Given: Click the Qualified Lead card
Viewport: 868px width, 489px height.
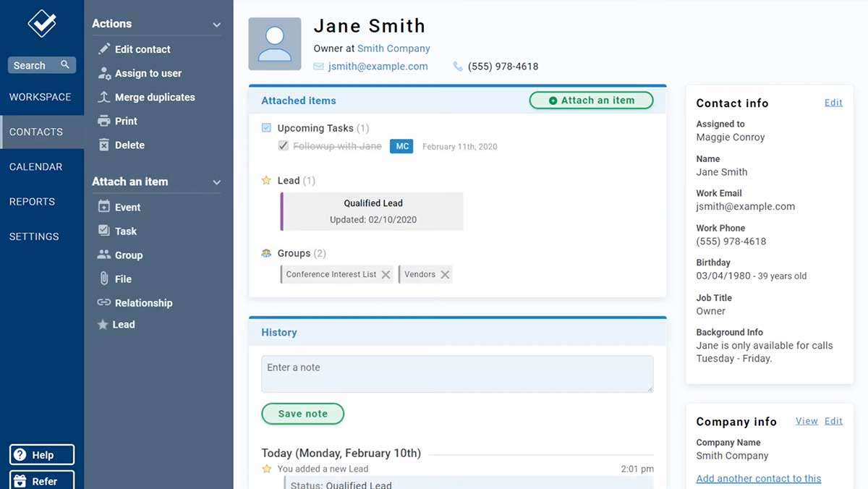Looking at the screenshot, I should (373, 211).
